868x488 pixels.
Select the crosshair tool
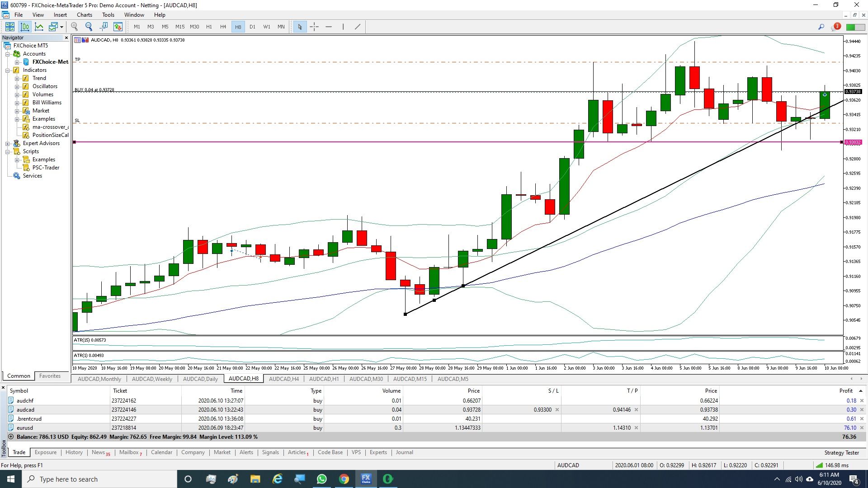(314, 27)
